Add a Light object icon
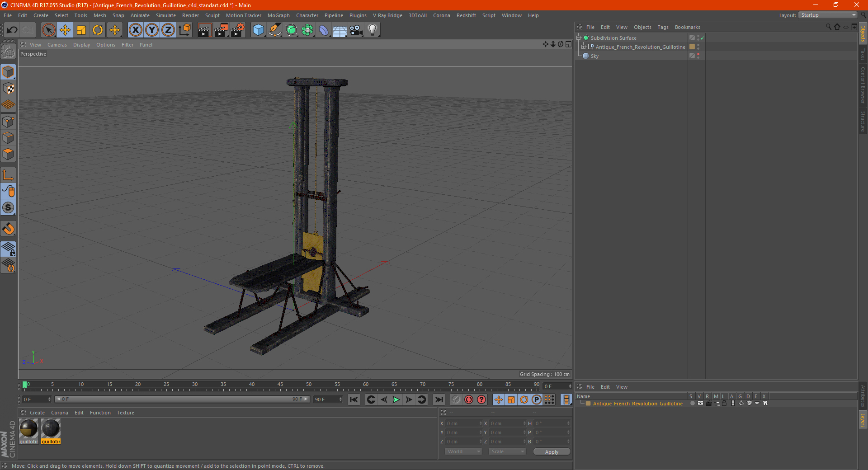868x470 pixels. click(373, 30)
